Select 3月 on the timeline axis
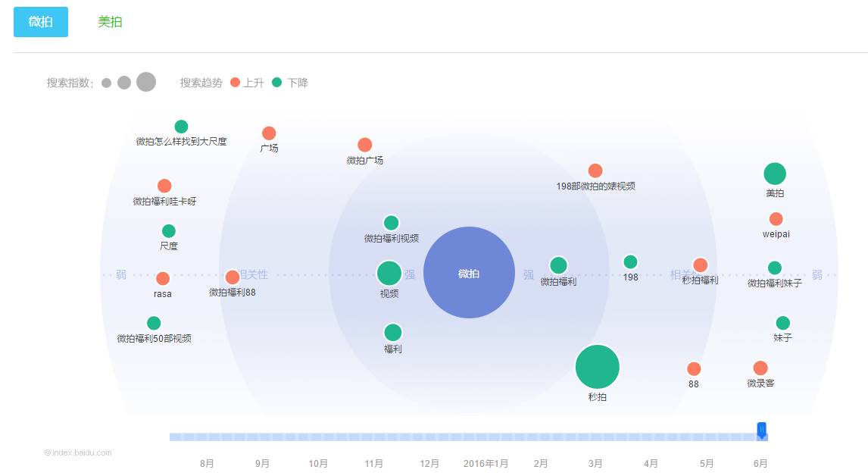The height and width of the screenshot is (476, 868). tap(595, 464)
